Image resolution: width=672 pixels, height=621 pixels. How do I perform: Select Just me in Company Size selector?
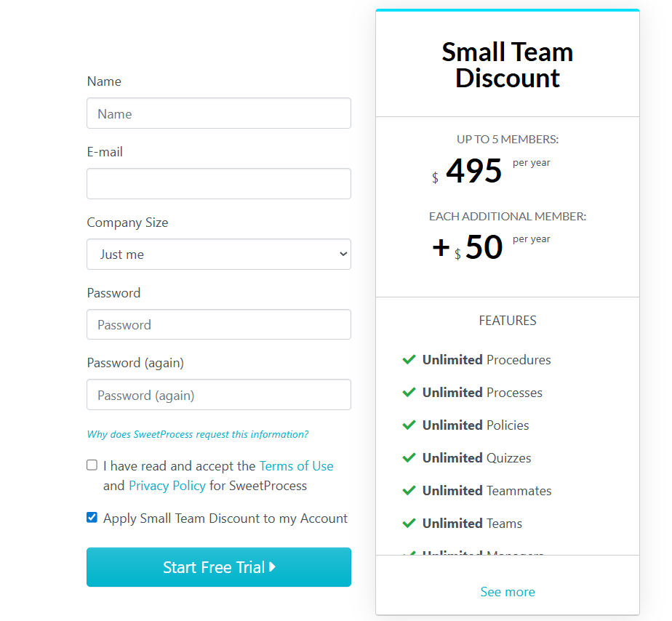218,254
